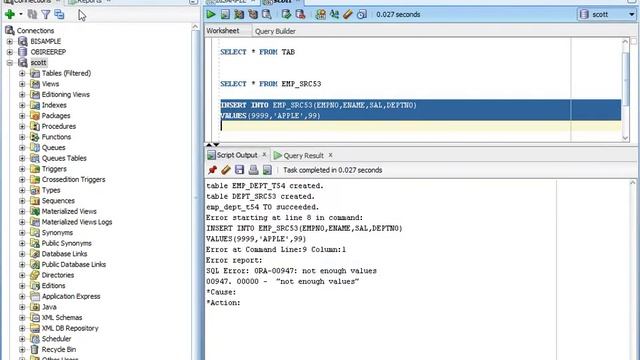640x360 pixels.
Task: Click the worksheet editor scroll up arrow
Action: click(625, 42)
